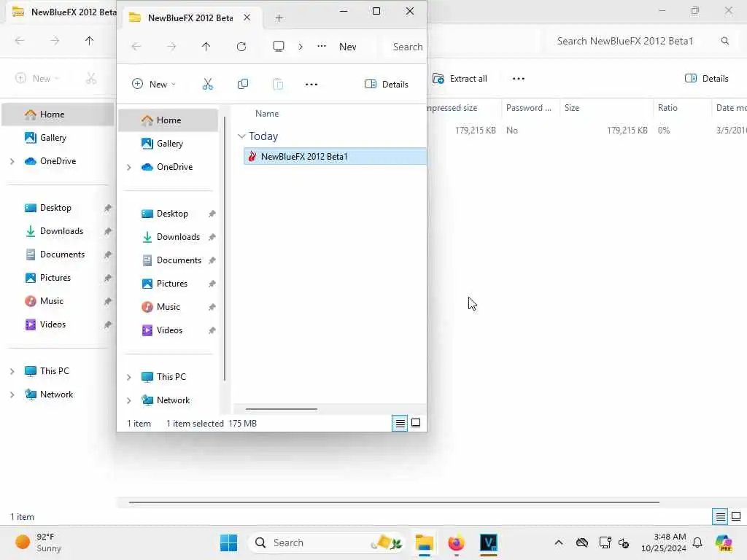
Task: Click horizontal scrollbar in front window file list
Action: click(x=281, y=408)
